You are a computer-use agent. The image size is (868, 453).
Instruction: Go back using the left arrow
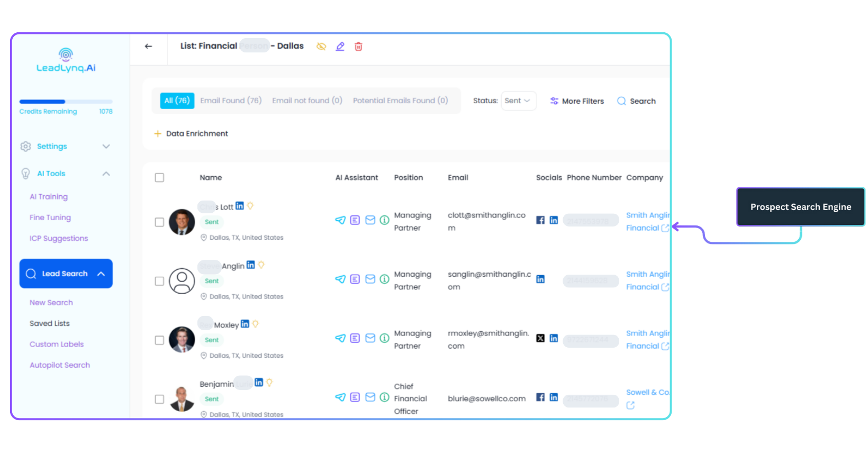[x=148, y=47]
